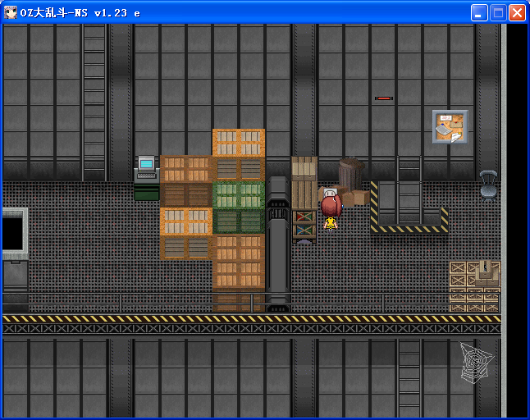
Task: Click the topmost orange crate of the stack
Action: pyautogui.click(x=239, y=142)
